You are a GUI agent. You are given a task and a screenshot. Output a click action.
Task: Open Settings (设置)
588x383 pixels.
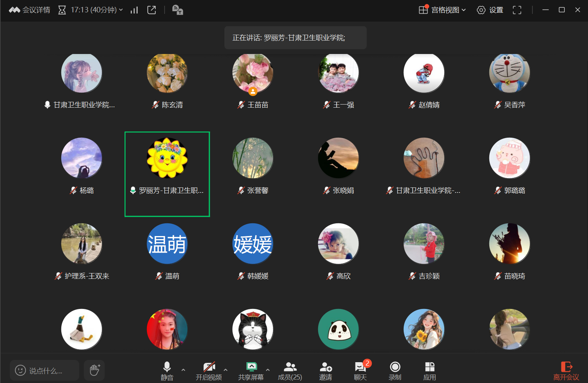coord(490,10)
